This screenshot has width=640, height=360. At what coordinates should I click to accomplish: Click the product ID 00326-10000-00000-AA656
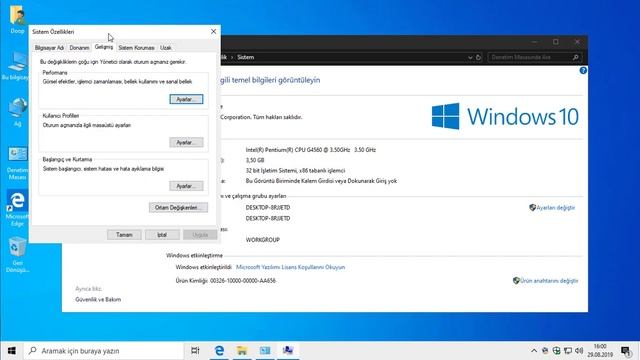tap(243, 280)
